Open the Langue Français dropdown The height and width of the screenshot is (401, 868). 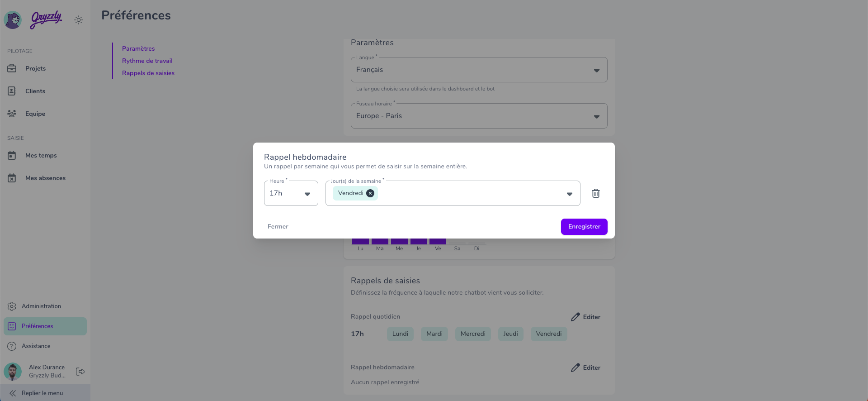coord(479,70)
